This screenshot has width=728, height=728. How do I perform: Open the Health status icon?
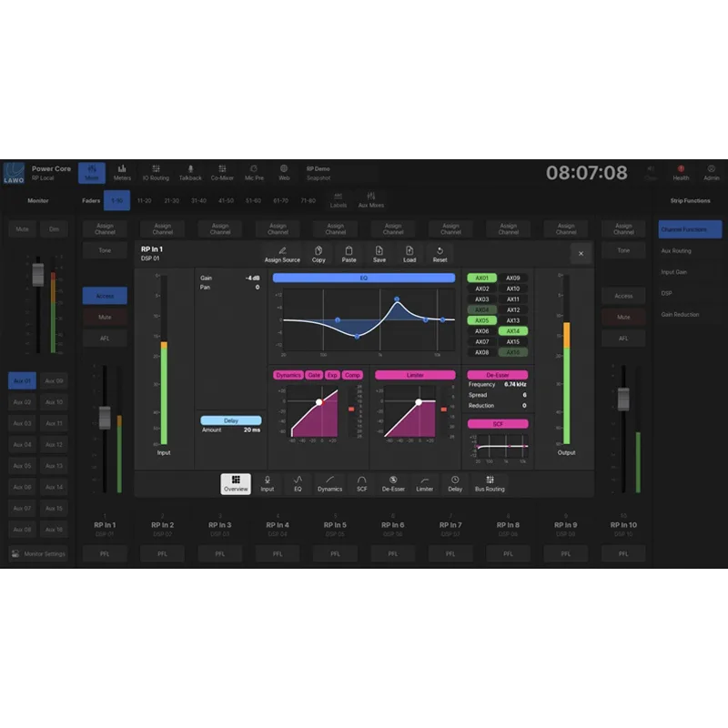pyautogui.click(x=681, y=172)
